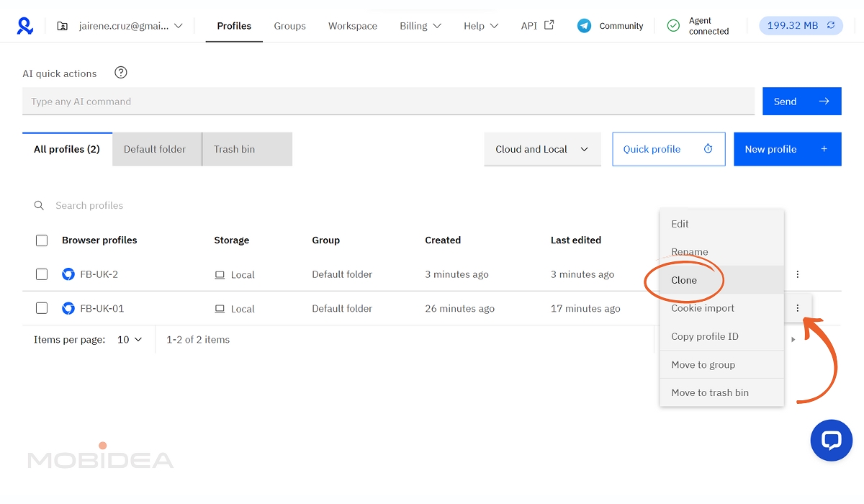Click the blue ribbon app logo
This screenshot has height=504, width=864.
coord(25,26)
